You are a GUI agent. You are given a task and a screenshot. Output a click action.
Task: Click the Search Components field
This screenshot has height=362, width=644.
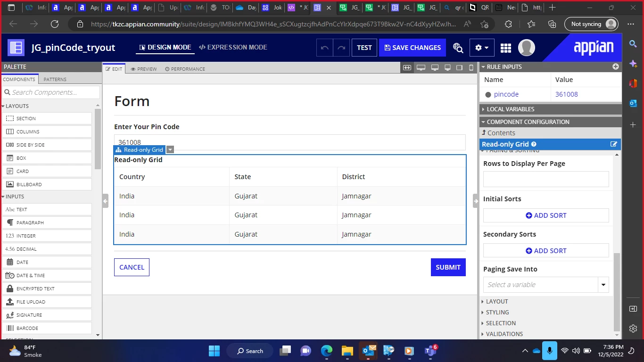click(x=51, y=92)
